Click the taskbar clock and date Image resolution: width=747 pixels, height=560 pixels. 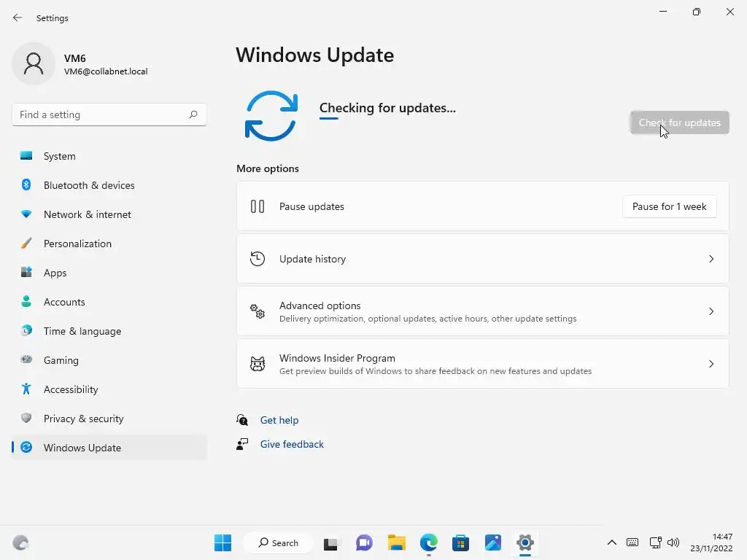tap(711, 542)
